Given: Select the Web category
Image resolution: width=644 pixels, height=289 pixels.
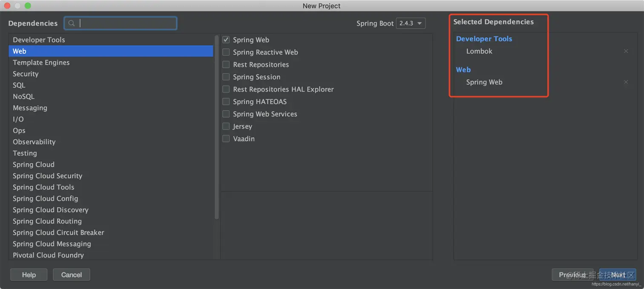Looking at the screenshot, I should click(111, 51).
